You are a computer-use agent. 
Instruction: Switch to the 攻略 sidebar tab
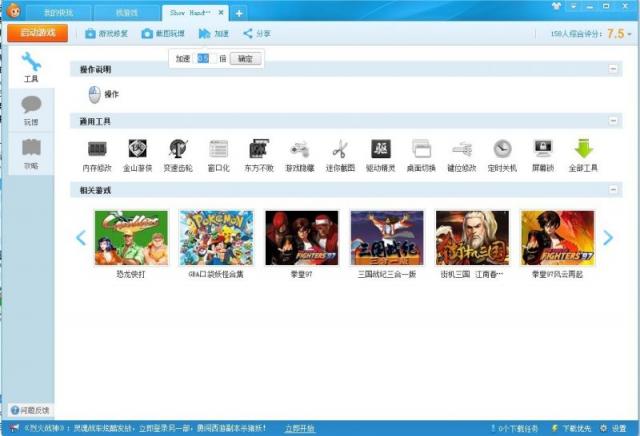[x=31, y=152]
